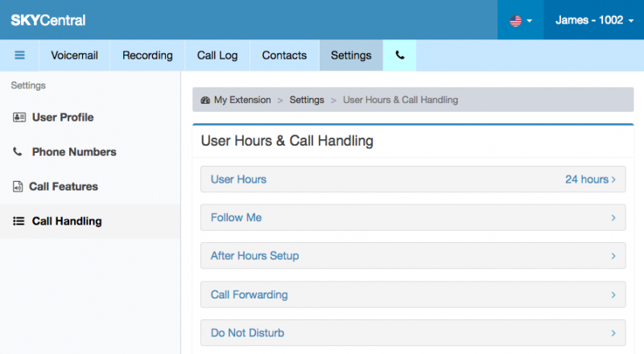The image size is (644, 354).
Task: Expand After Hours Setup with its chevron
Action: point(613,256)
